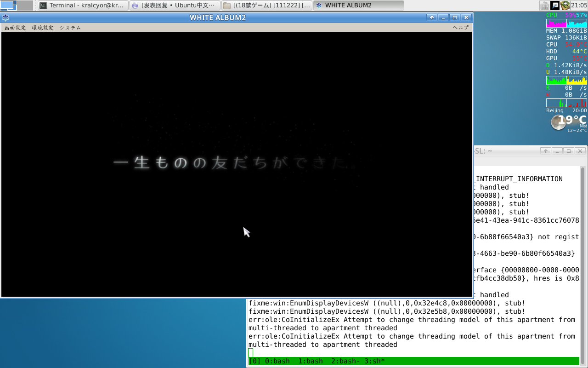Switch to the second workspace in pager

(25, 6)
